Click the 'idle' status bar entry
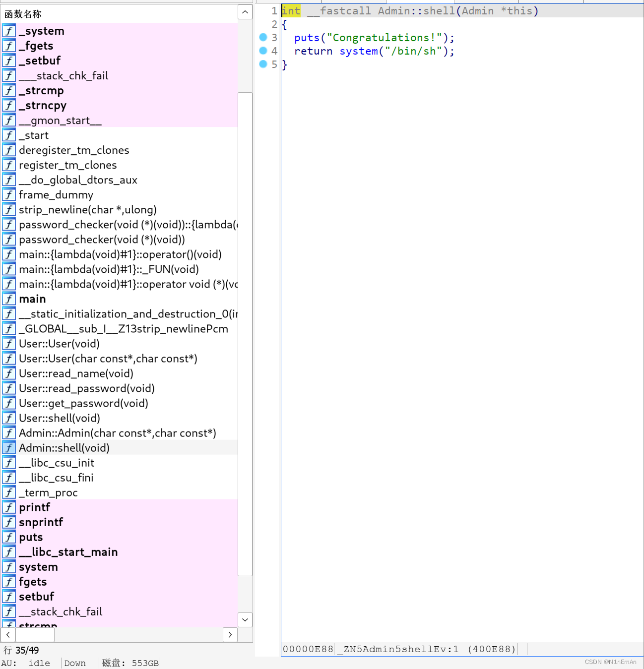The height and width of the screenshot is (669, 644). [x=39, y=663]
